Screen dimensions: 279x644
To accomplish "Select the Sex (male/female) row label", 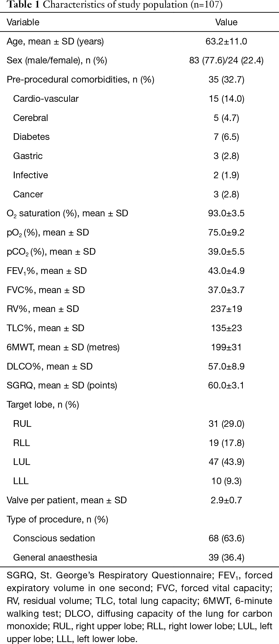I will pos(57,60).
